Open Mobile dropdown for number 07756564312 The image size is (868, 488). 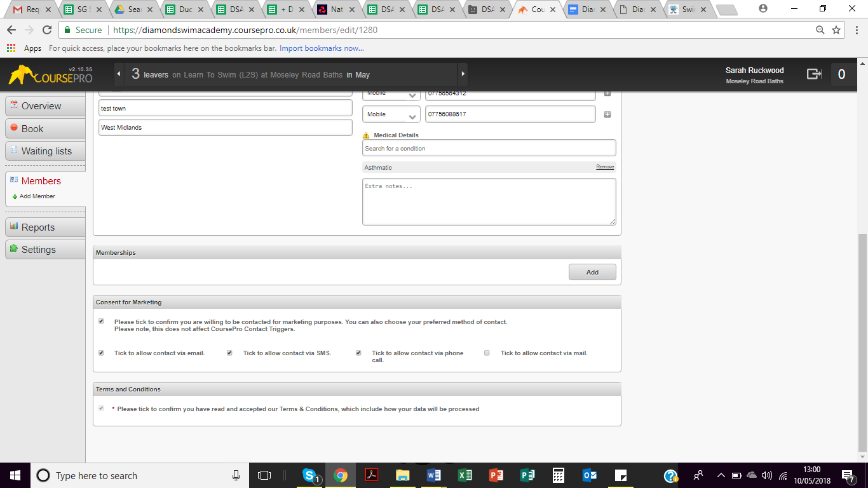pyautogui.click(x=391, y=94)
